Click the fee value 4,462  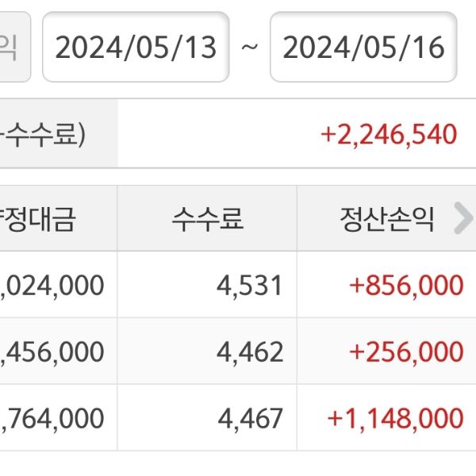pyautogui.click(x=250, y=351)
